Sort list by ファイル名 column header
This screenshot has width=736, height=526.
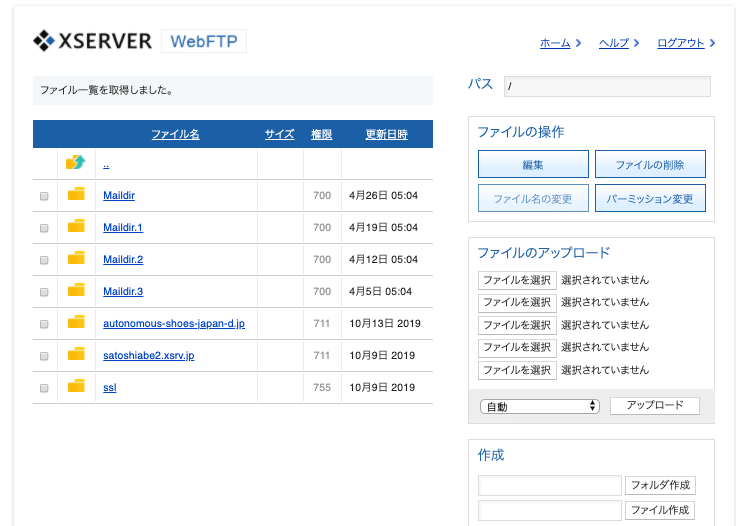coord(175,134)
